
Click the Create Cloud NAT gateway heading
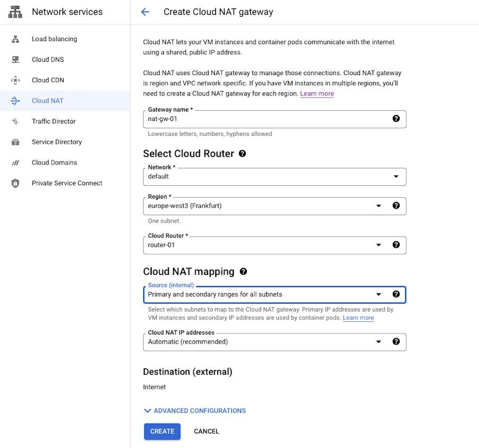pyautogui.click(x=218, y=12)
